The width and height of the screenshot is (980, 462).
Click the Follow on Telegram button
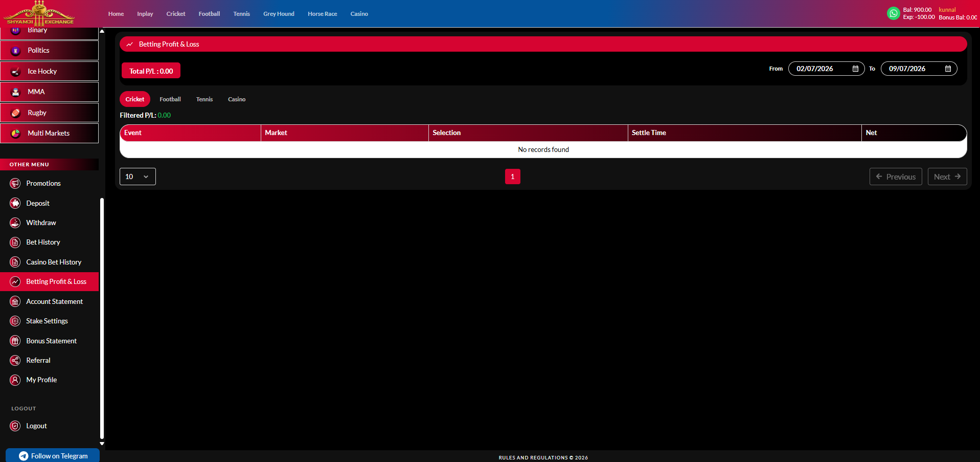[x=53, y=455]
